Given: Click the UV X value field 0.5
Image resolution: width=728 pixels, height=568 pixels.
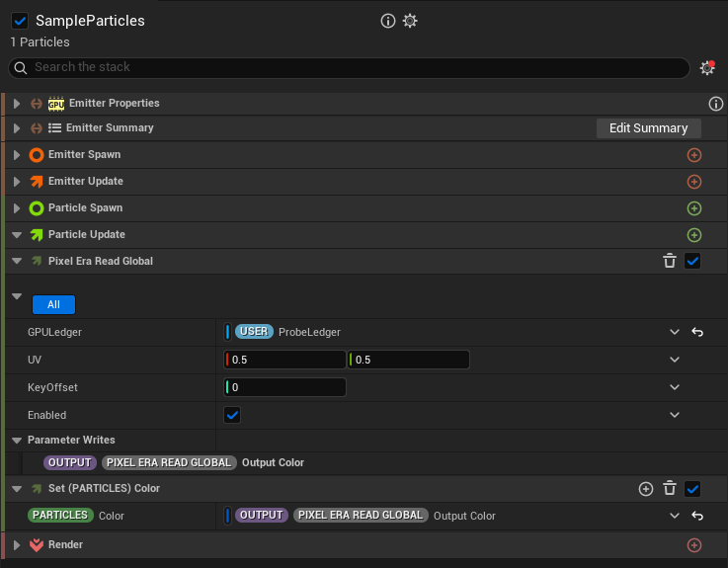Looking at the screenshot, I should [284, 360].
